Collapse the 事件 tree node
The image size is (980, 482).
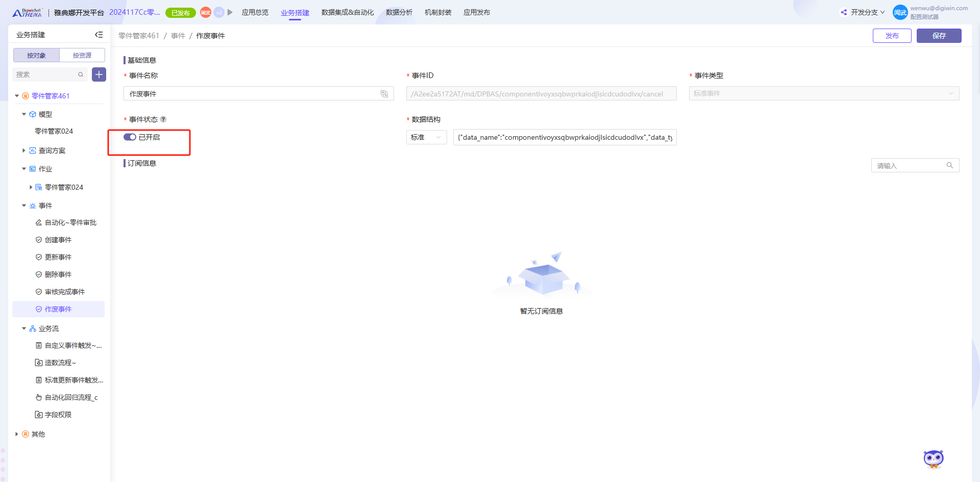(24, 206)
